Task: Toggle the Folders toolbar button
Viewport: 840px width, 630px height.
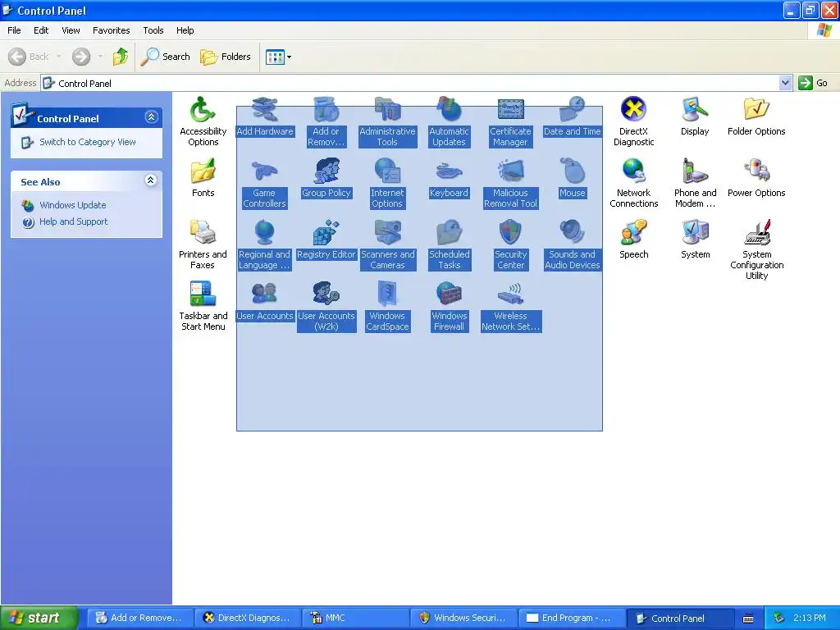Action: point(226,57)
